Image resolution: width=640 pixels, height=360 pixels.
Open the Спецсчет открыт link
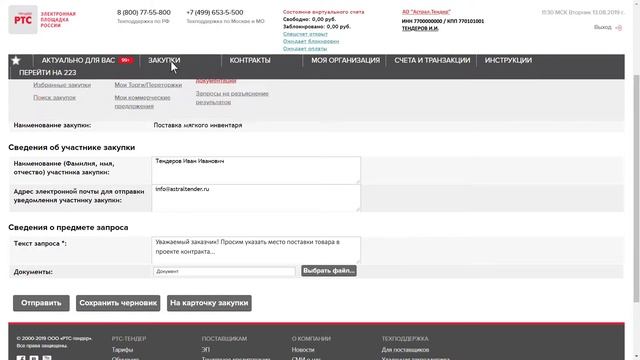coord(305,34)
